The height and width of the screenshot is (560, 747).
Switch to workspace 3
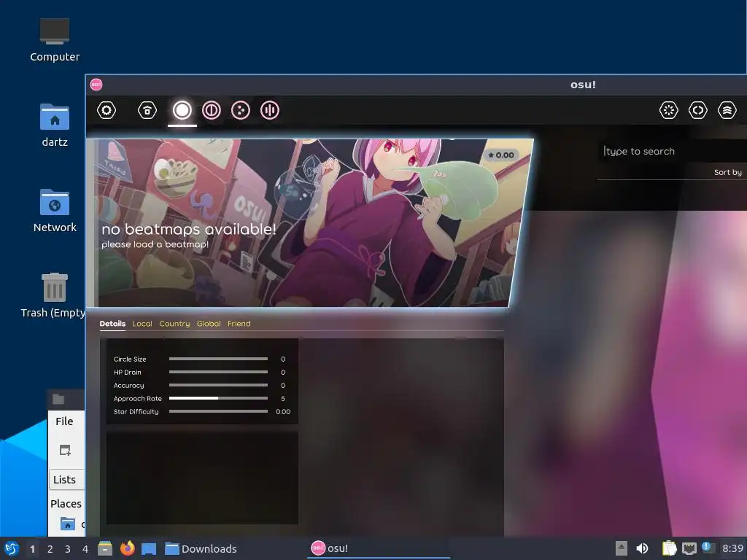point(68,549)
